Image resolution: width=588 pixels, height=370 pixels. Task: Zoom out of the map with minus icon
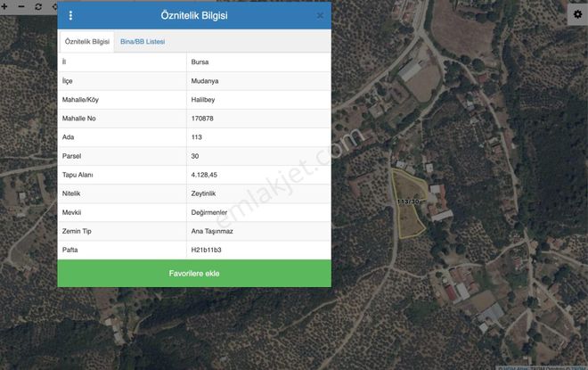click(21, 6)
